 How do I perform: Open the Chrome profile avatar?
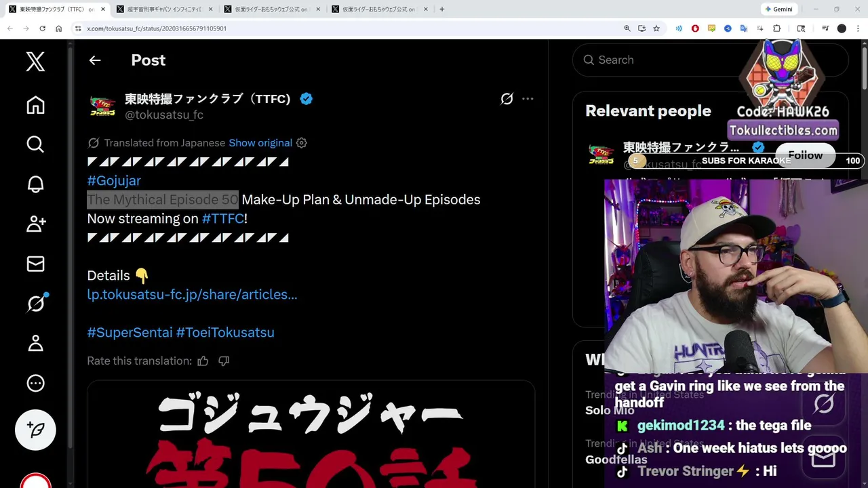click(x=842, y=28)
